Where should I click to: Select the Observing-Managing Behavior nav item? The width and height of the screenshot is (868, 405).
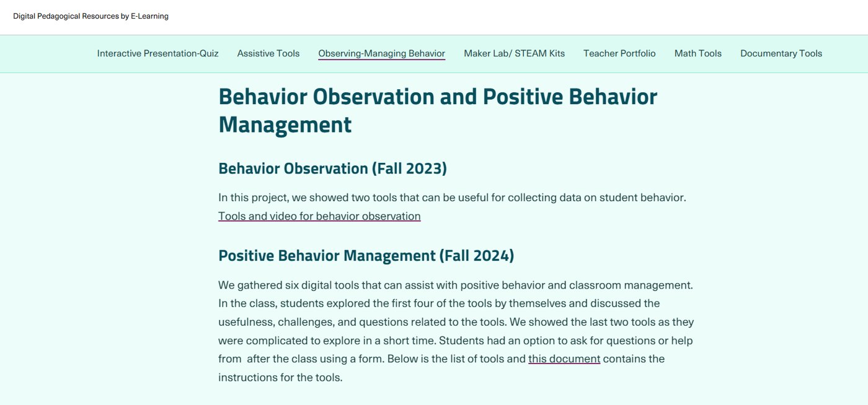(x=381, y=53)
